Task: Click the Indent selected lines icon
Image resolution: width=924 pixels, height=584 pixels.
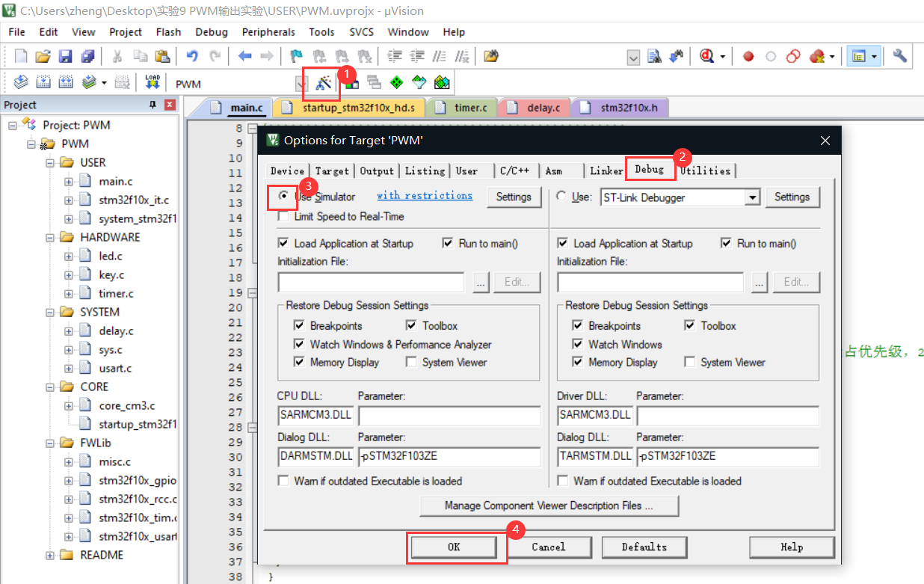Action: click(x=394, y=56)
